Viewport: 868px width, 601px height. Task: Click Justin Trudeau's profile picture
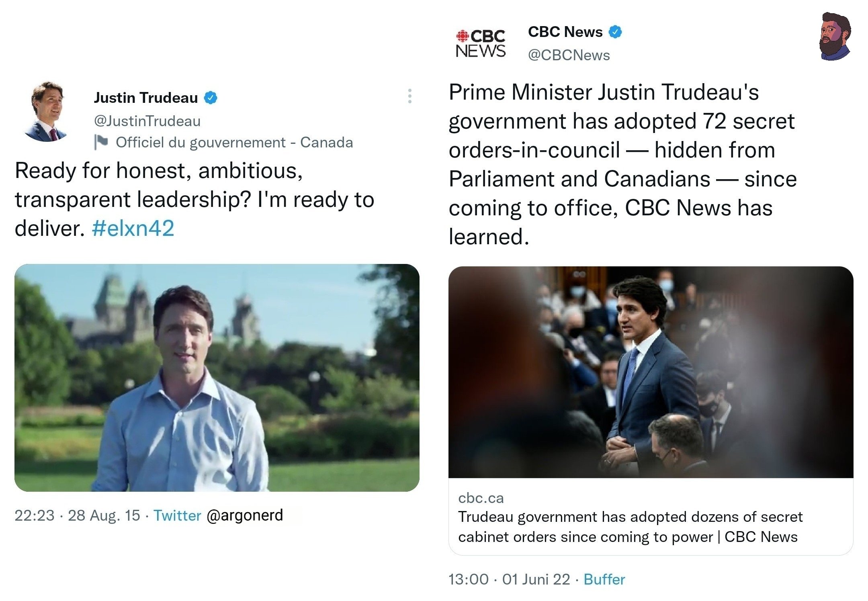coord(46,112)
